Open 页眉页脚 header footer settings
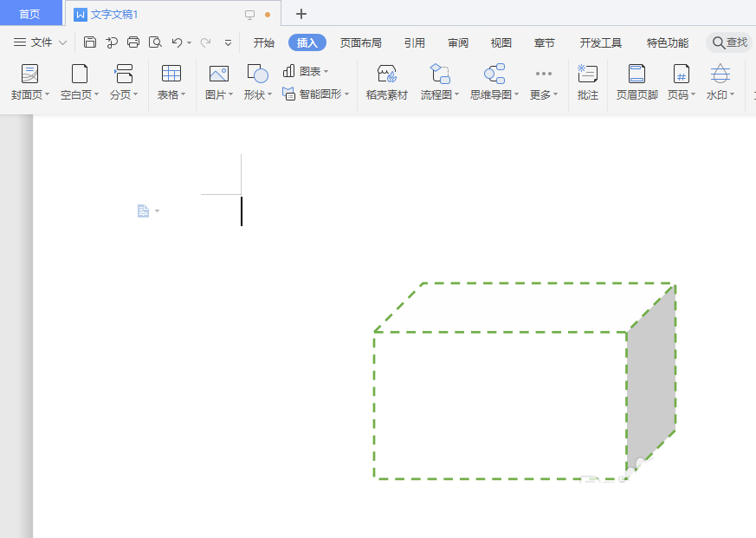The height and width of the screenshot is (538, 756). [636, 82]
